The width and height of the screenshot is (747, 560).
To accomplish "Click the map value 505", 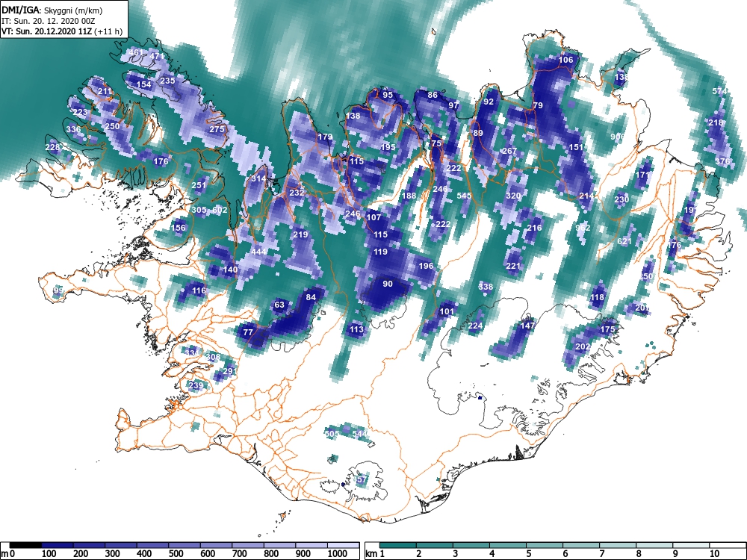I will (332, 434).
